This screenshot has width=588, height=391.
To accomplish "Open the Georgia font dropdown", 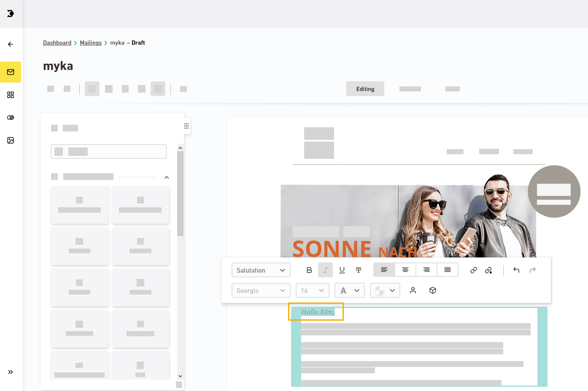I will pyautogui.click(x=261, y=290).
